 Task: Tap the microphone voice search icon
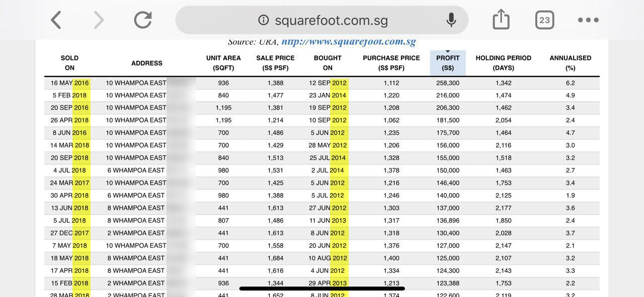pyautogui.click(x=451, y=20)
